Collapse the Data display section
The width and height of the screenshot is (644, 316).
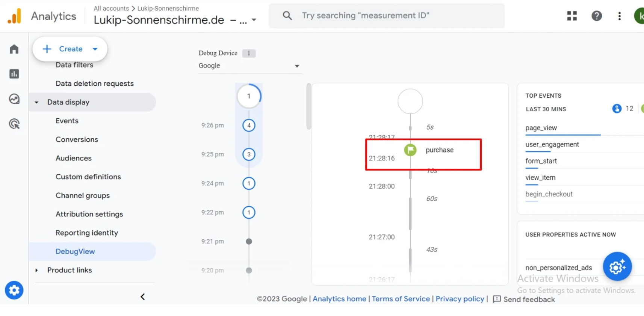(36, 102)
